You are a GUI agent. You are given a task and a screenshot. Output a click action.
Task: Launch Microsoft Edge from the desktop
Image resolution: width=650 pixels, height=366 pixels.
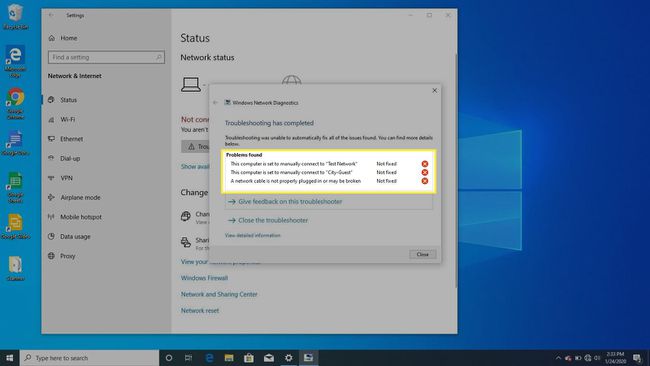click(x=15, y=61)
